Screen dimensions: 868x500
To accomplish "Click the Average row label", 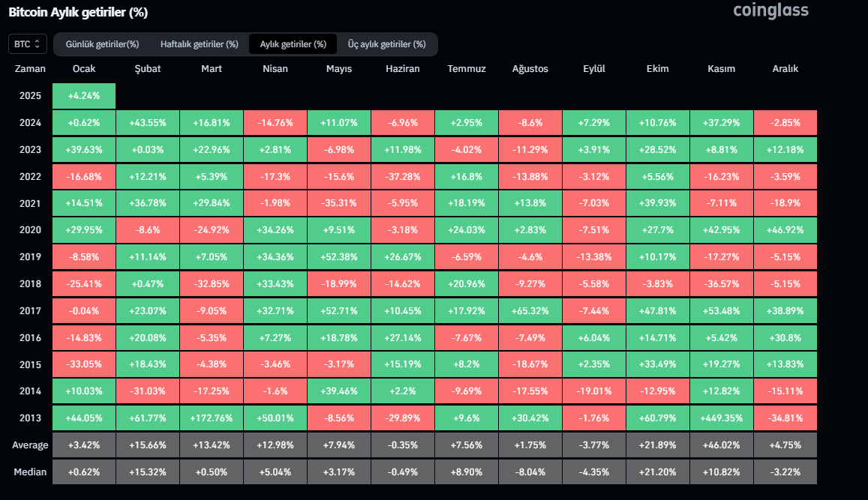I will 30,445.
